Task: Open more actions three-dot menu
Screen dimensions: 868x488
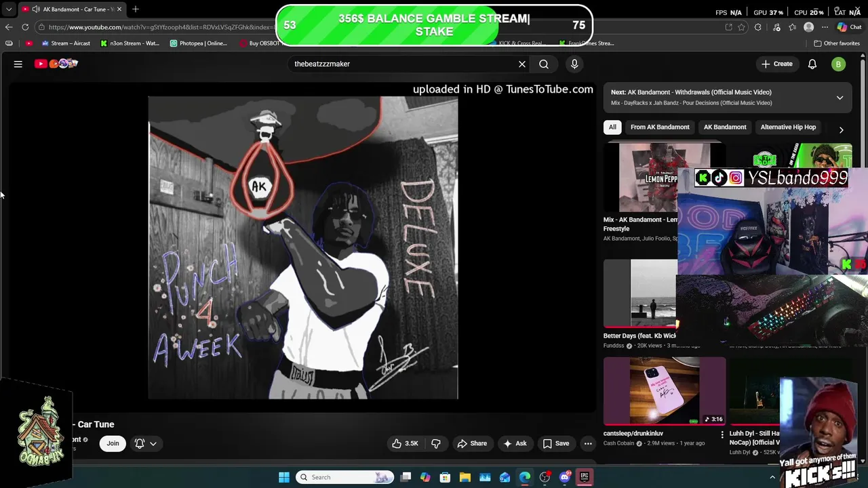Action: (x=588, y=443)
